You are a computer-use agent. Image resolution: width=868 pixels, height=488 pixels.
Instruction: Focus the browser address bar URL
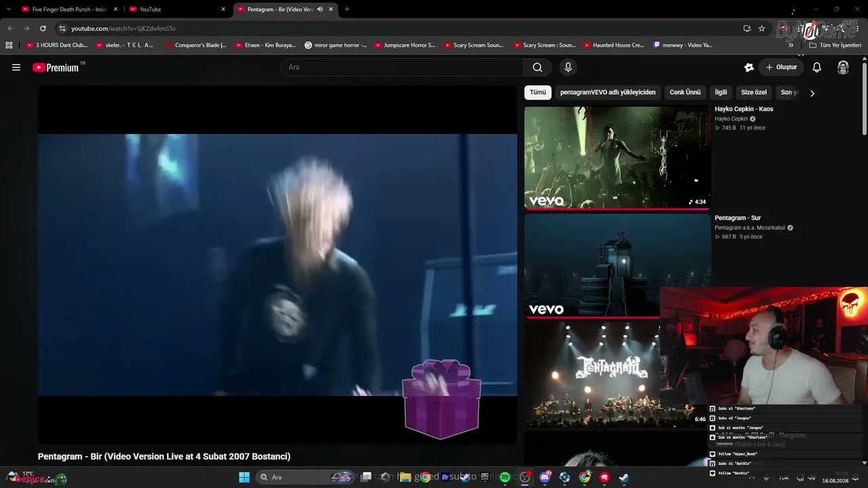(123, 28)
